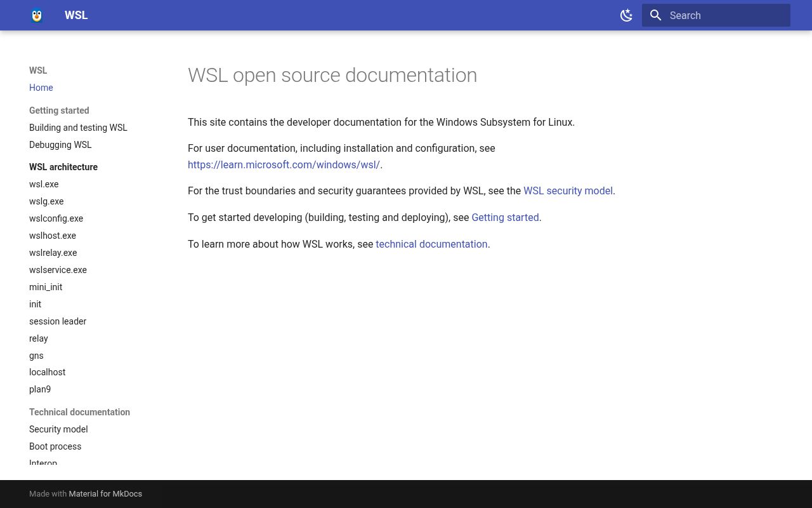Click the WSL penguin logo icon
This screenshot has height=508, width=812.
click(x=37, y=15)
